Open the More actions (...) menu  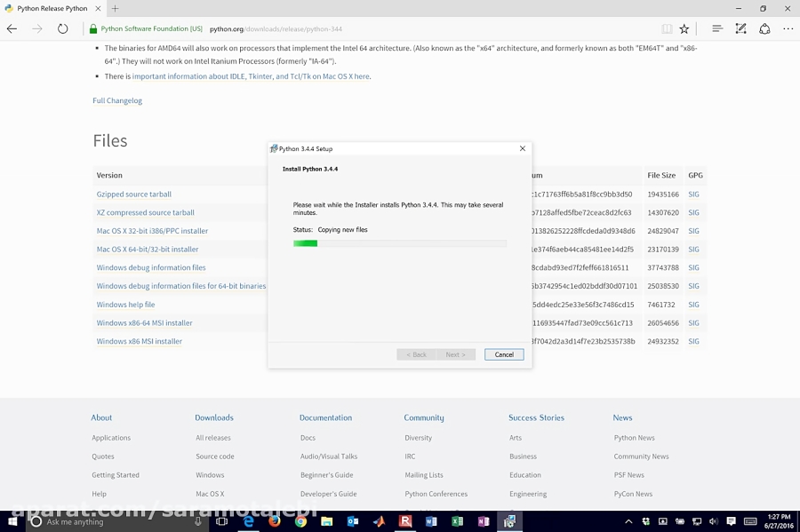point(788,28)
